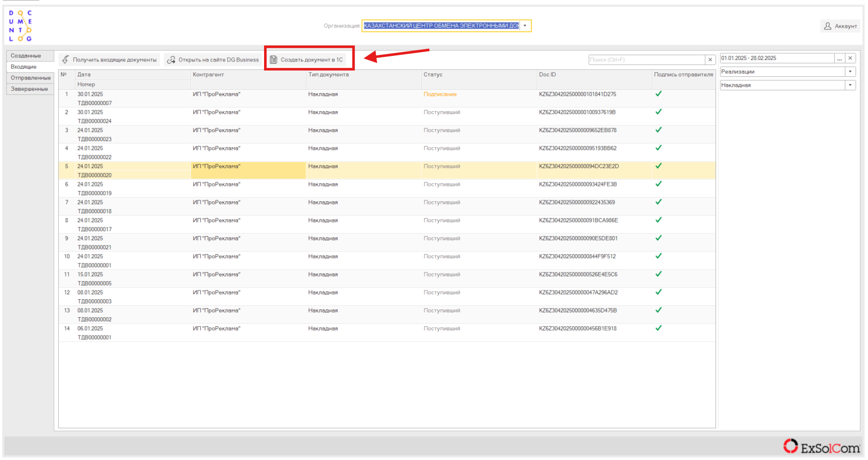Viewport: 868px width, 460px height.
Task: Click green checkmark for document ТДВ00000020
Action: click(x=659, y=166)
